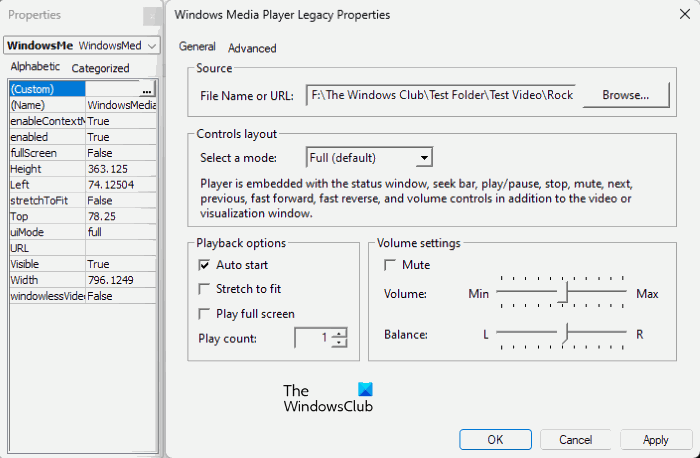Click the File Name or URL field
Screen dimensions: 700x458
pos(441,95)
